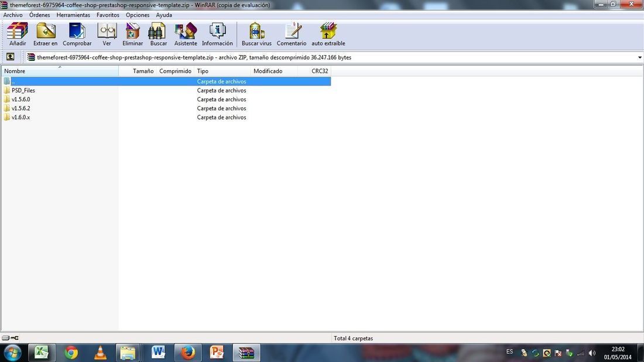The width and height of the screenshot is (644, 362).
Task: Click the Eliminar toolbar icon
Action: (133, 35)
